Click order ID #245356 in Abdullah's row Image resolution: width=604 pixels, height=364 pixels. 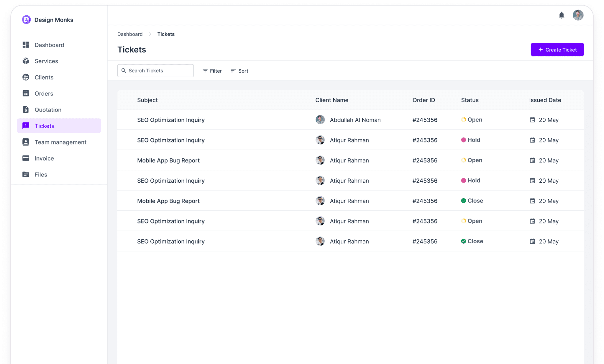coord(425,120)
